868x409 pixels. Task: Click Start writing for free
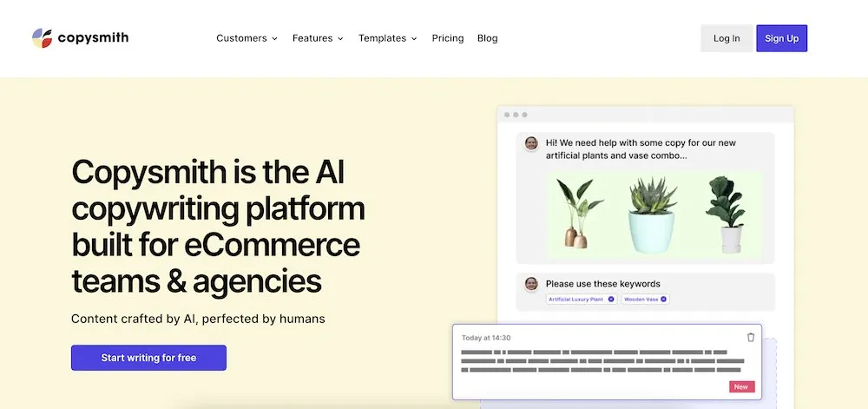(x=148, y=358)
